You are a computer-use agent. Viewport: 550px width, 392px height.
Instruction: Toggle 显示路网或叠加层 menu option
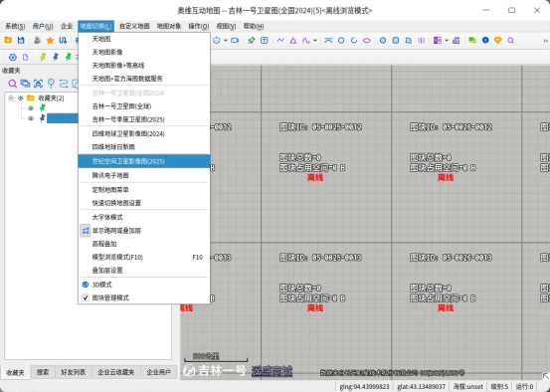[144, 231]
